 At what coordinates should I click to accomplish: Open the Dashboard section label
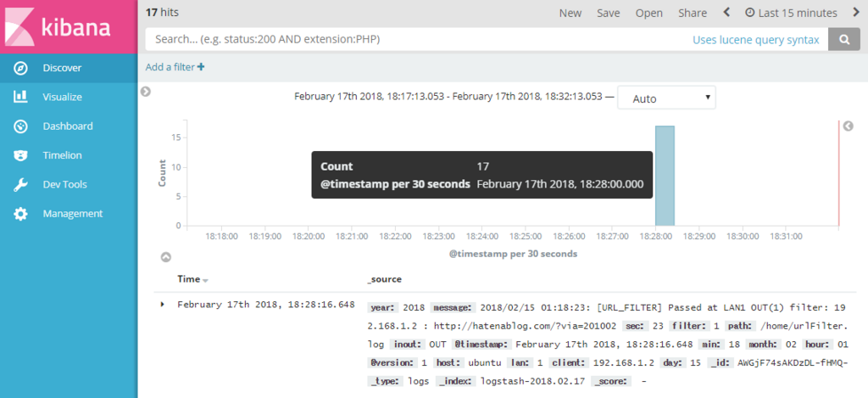click(68, 126)
